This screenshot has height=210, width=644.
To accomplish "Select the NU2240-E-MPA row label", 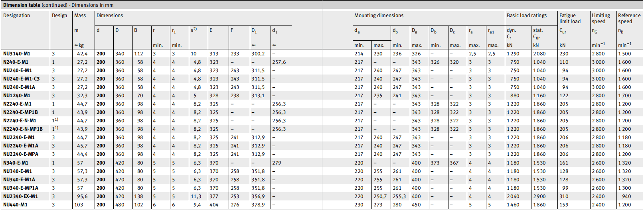I will pyautogui.click(x=21, y=154).
